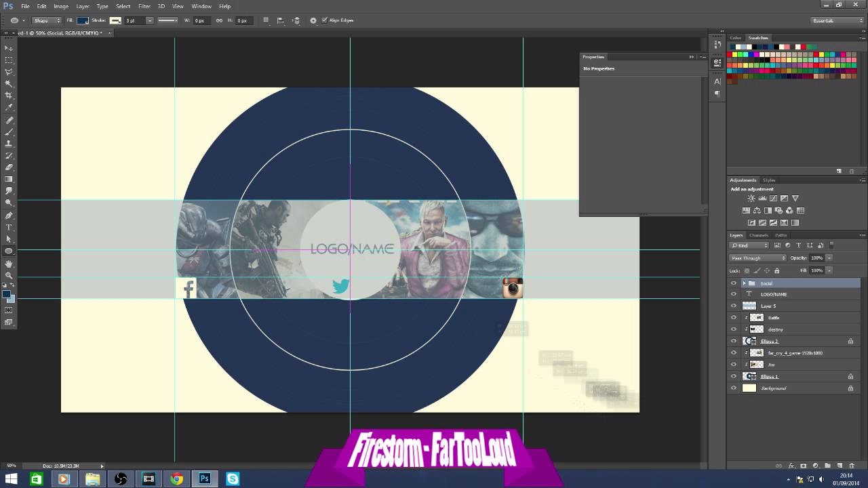Select the Gradient tool

pyautogui.click(x=9, y=179)
